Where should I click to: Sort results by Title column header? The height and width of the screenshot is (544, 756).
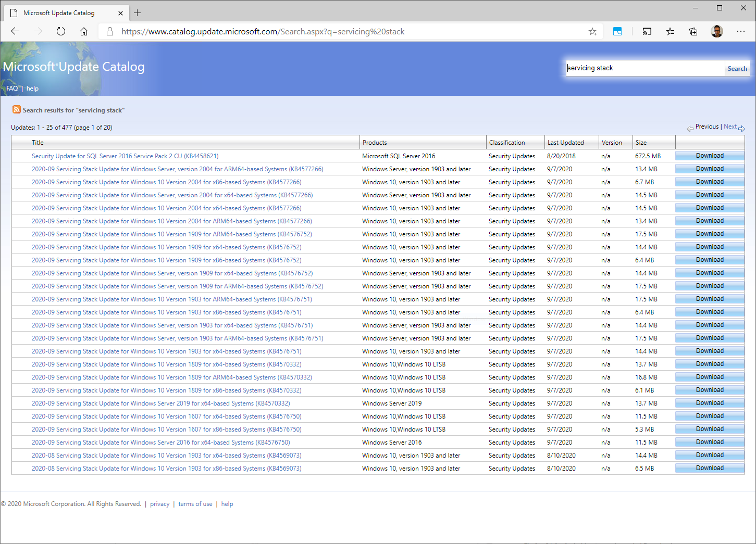(38, 143)
